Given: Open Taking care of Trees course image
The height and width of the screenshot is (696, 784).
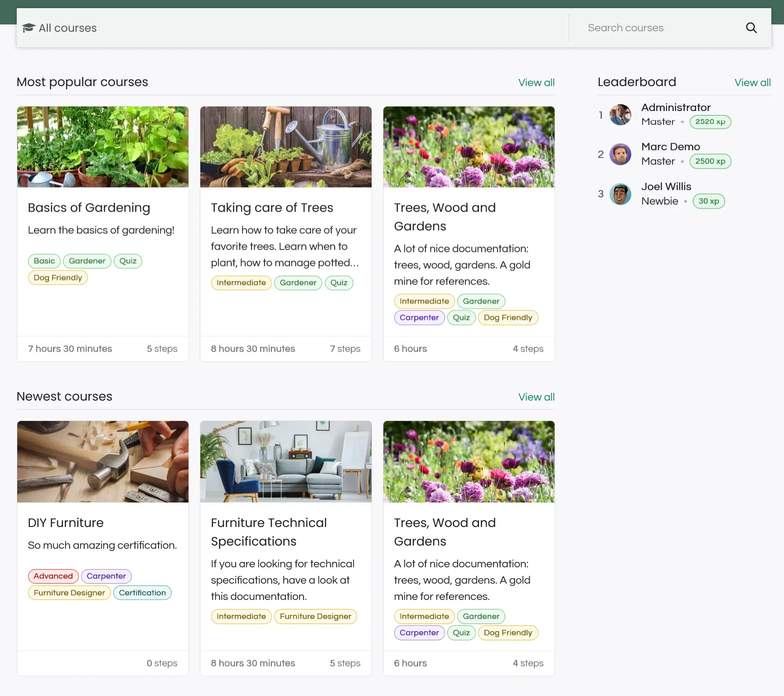Looking at the screenshot, I should (x=286, y=147).
